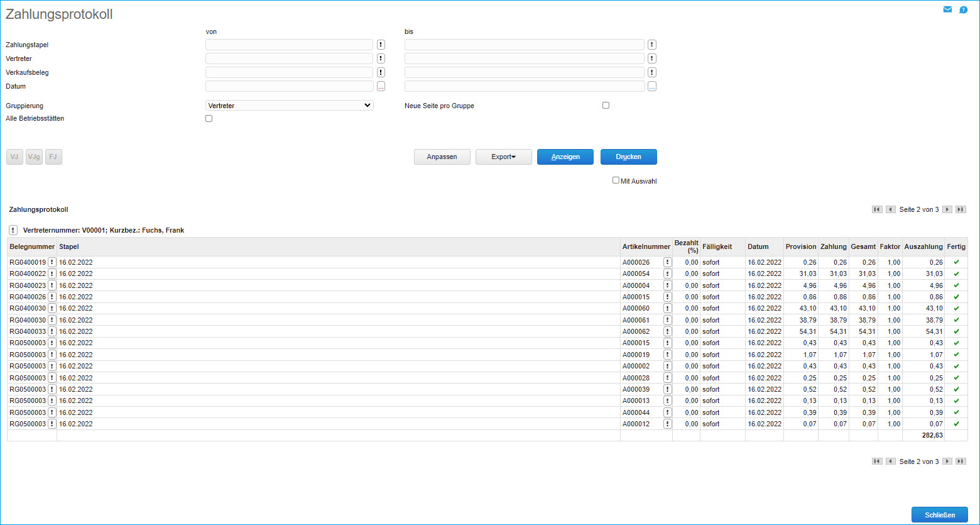Viewport: 980px width, 525px height.
Task: Open details icon for Belegnummer RG0400019
Action: (x=52, y=262)
